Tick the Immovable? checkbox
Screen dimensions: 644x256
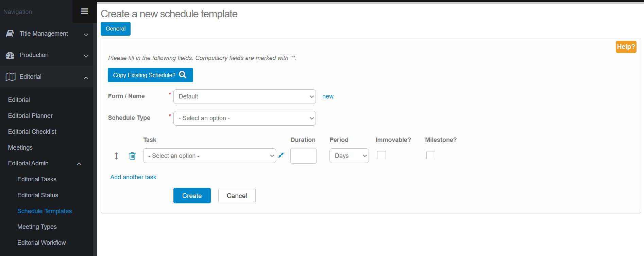pyautogui.click(x=382, y=155)
